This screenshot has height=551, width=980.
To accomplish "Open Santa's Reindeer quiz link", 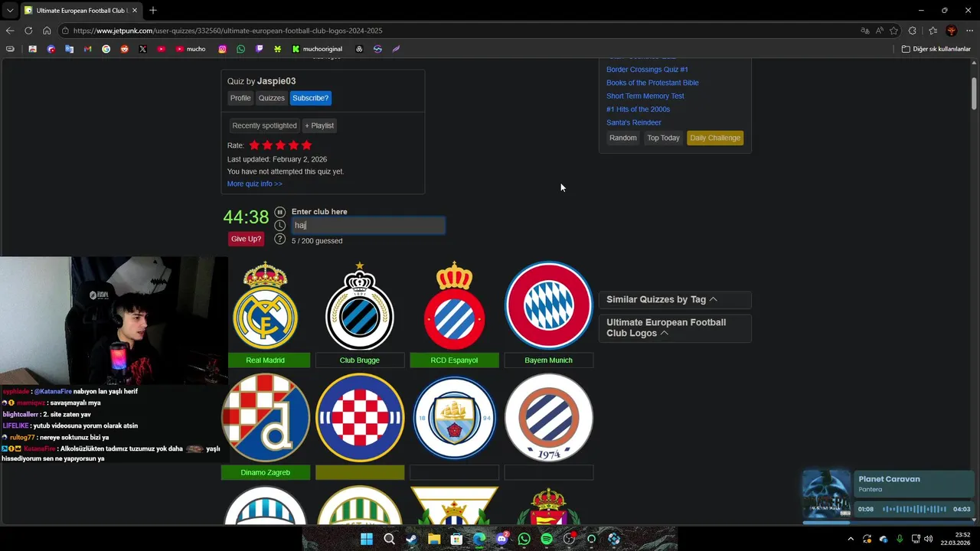I will [634, 122].
